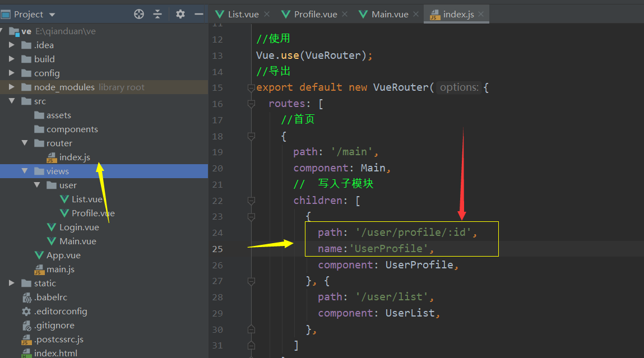Click the UserList component reference
Viewport: 644px width, 358px height.
(x=410, y=313)
